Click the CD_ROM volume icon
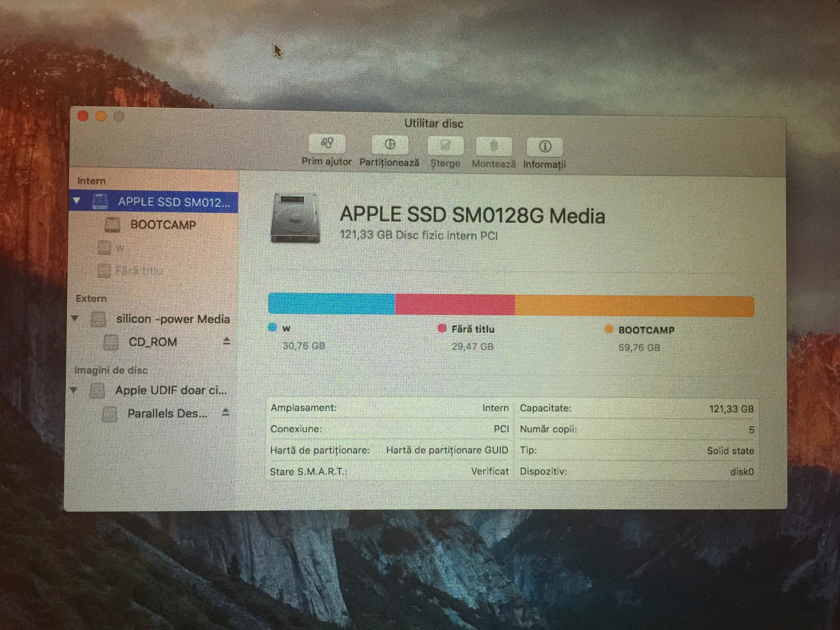840x630 pixels. click(111, 343)
